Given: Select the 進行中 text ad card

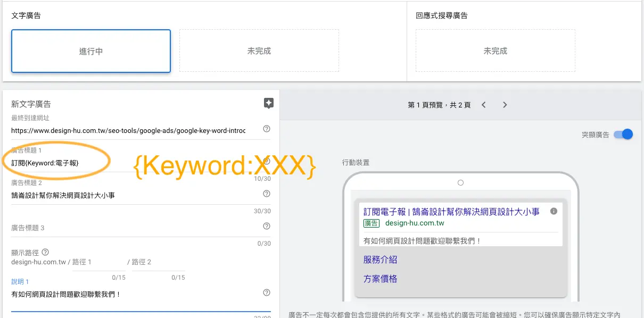Looking at the screenshot, I should click(91, 51).
